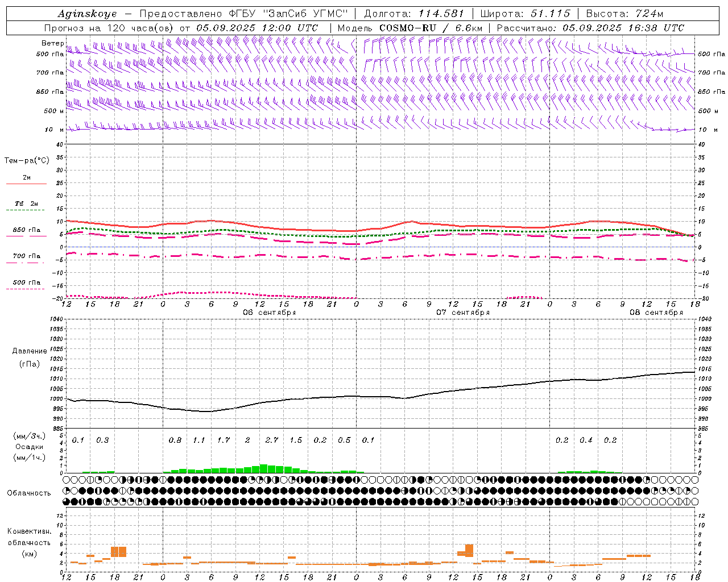Click the 0.5 precipitation value
This screenshot has width=728, height=582.
[x=344, y=440]
